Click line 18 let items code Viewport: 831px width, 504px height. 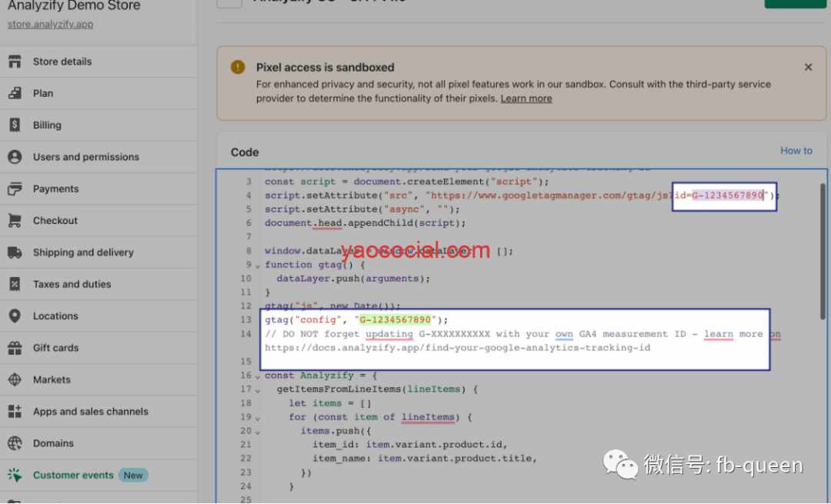pyautogui.click(x=329, y=402)
